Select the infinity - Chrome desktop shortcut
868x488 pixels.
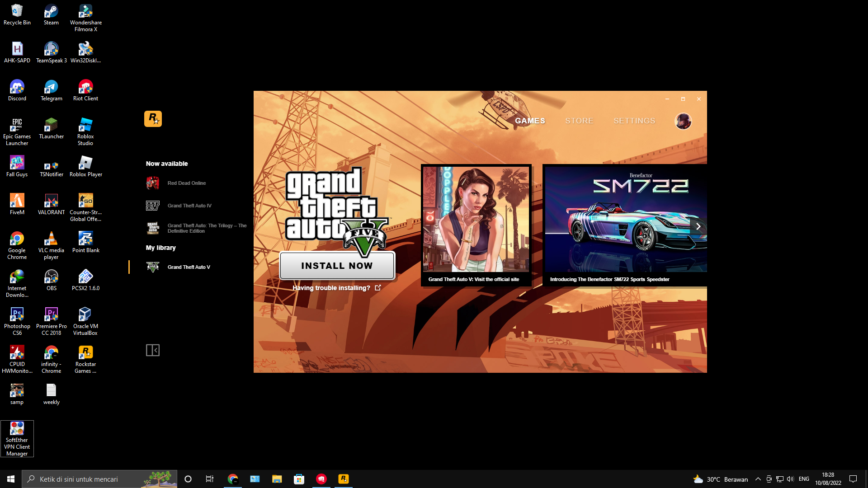point(51,360)
